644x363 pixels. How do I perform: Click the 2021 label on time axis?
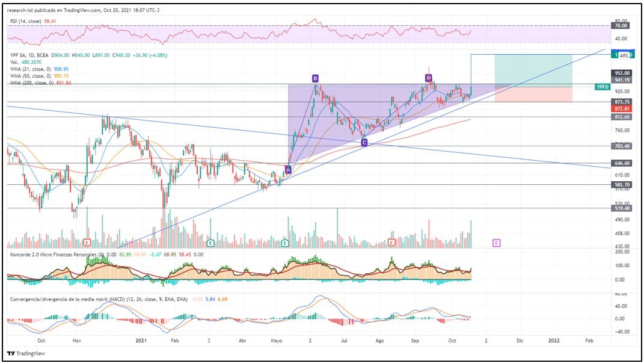point(141,341)
